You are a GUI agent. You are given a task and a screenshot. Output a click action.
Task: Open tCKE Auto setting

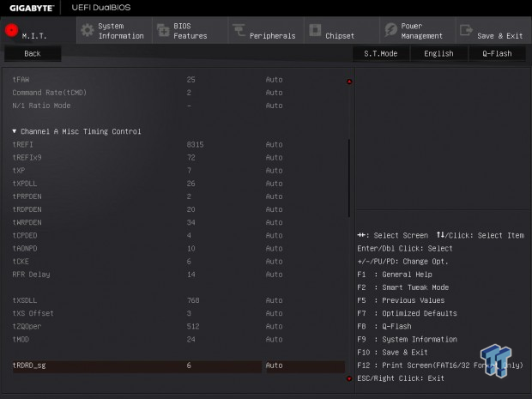(274, 262)
